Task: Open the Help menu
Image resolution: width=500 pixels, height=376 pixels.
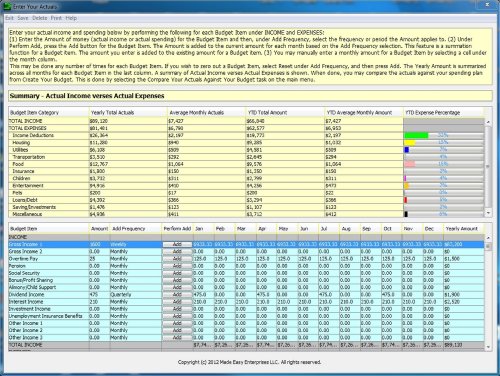Action: [x=71, y=18]
